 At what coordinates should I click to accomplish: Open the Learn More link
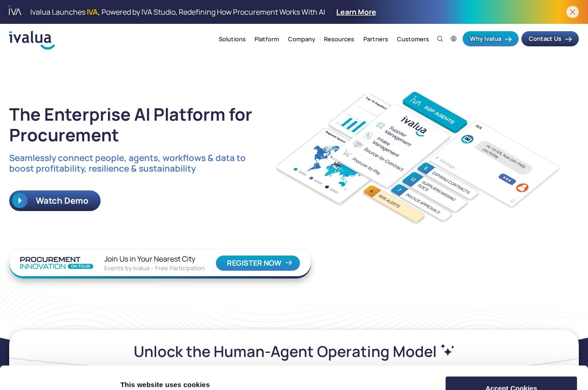356,12
